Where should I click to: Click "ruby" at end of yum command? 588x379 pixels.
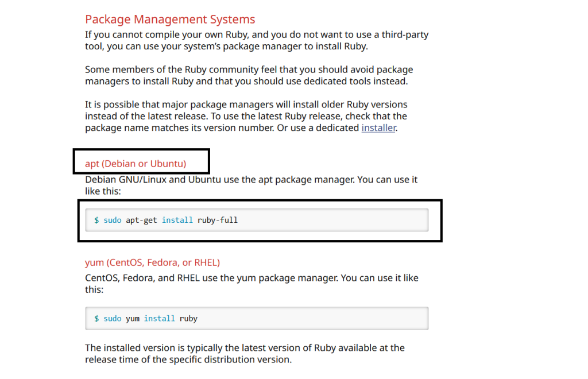coord(188,318)
